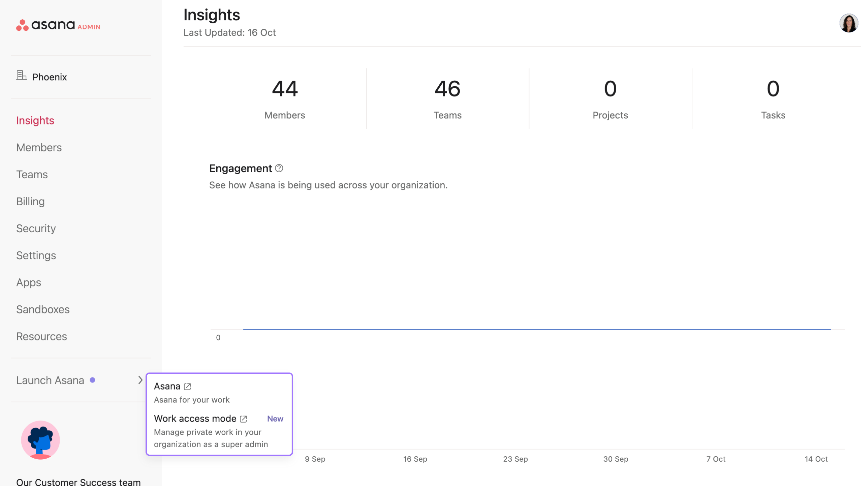The height and width of the screenshot is (486, 868).
Task: Click the Customer Success team illustration
Action: click(x=40, y=440)
